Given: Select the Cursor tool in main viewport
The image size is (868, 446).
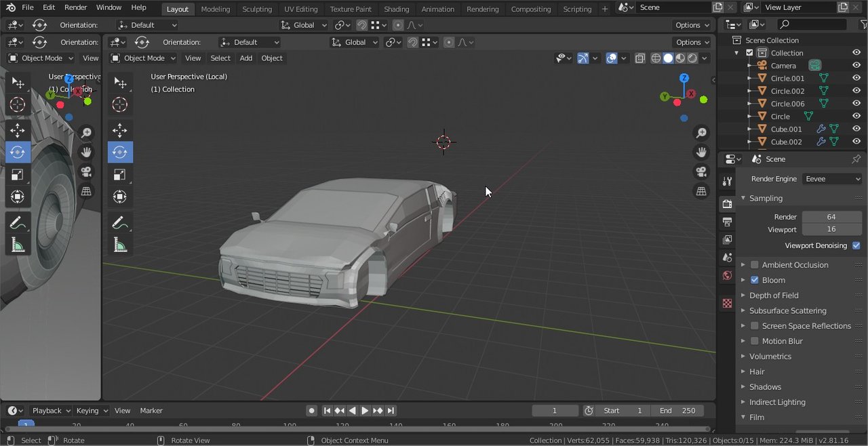Looking at the screenshot, I should [x=120, y=104].
